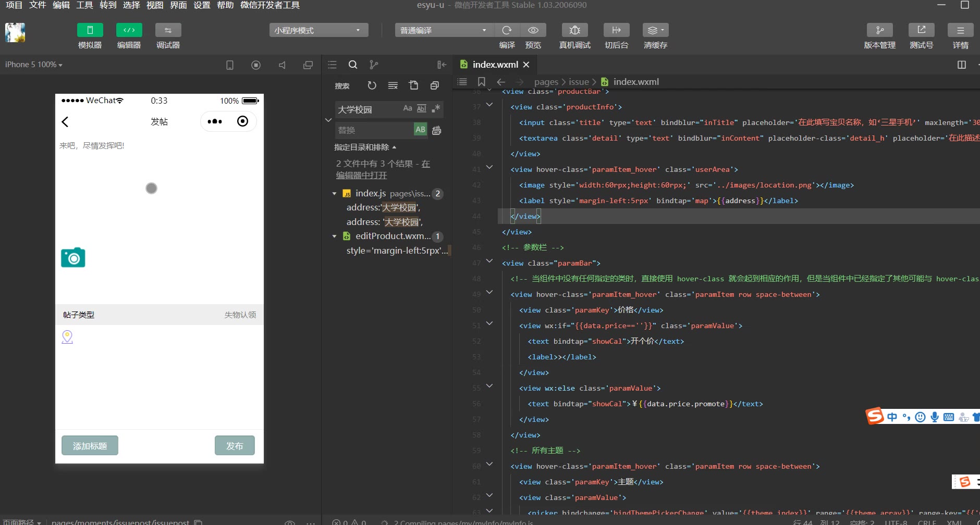Toggle the simulator panel button

pyautogui.click(x=90, y=30)
